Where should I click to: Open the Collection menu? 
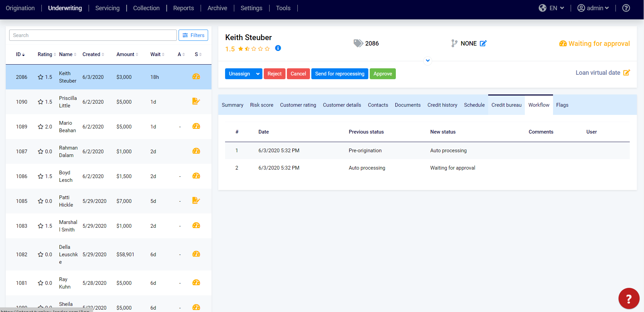coord(146,8)
